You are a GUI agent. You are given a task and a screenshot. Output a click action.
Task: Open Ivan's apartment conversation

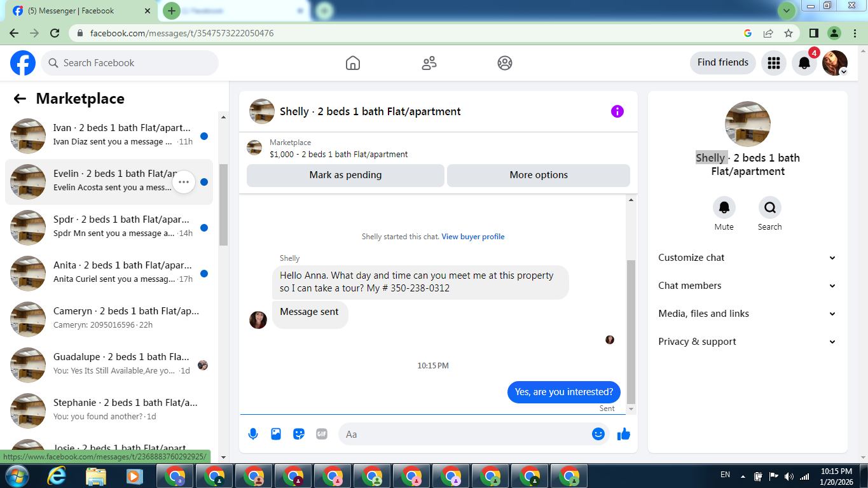109,136
